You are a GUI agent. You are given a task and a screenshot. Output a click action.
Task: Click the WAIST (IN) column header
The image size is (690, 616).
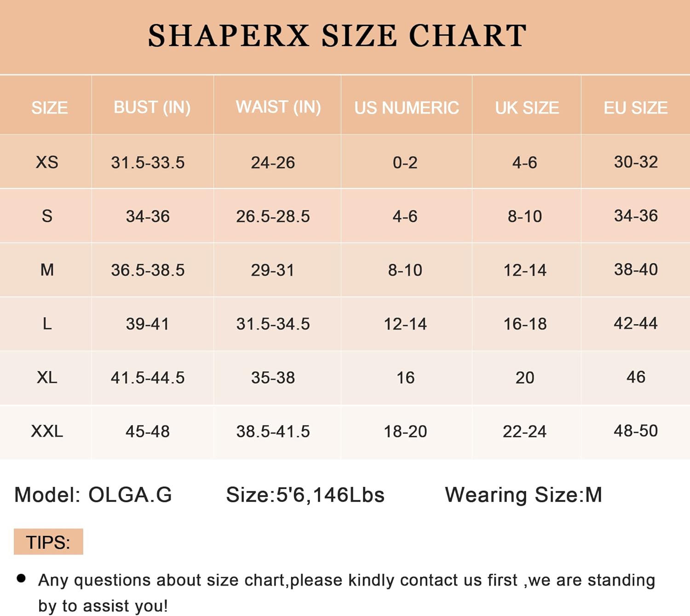(278, 107)
